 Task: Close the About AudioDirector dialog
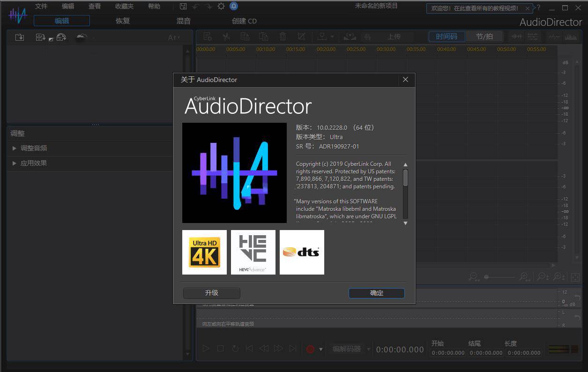405,80
